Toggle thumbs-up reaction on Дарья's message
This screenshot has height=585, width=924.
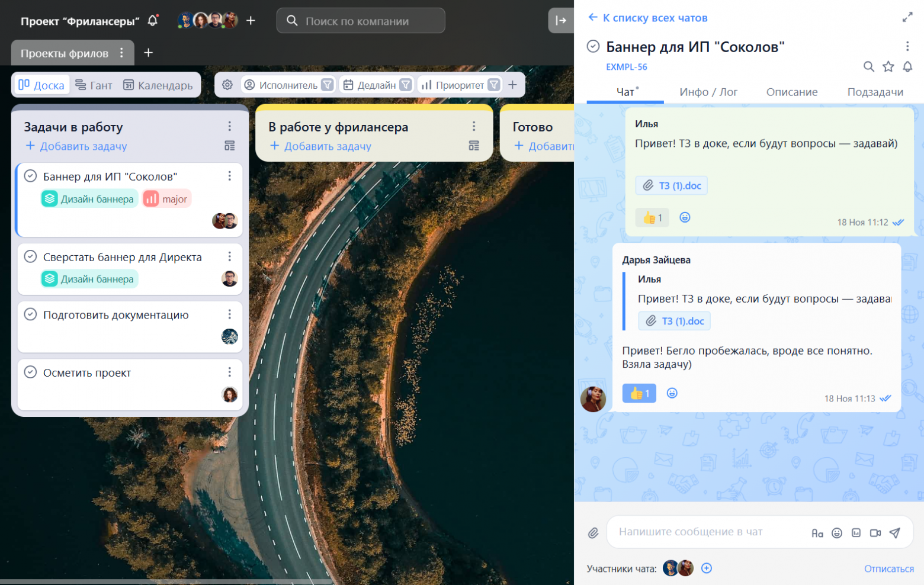(639, 393)
